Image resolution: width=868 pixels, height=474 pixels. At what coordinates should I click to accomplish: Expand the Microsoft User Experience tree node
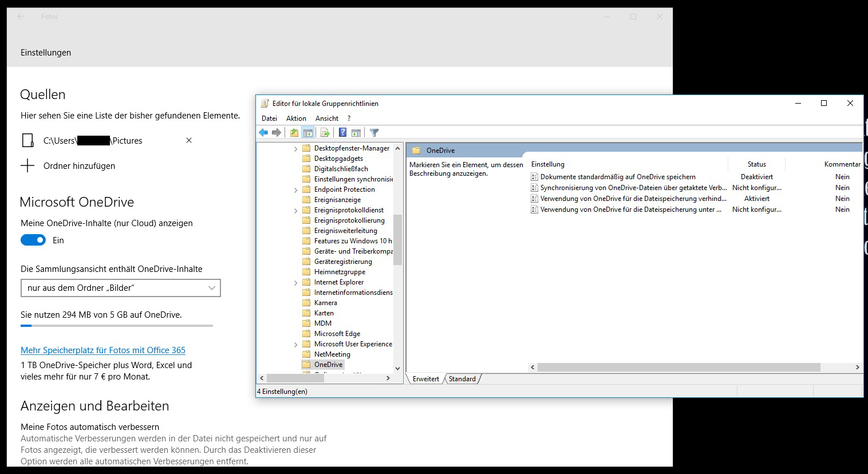pos(296,345)
